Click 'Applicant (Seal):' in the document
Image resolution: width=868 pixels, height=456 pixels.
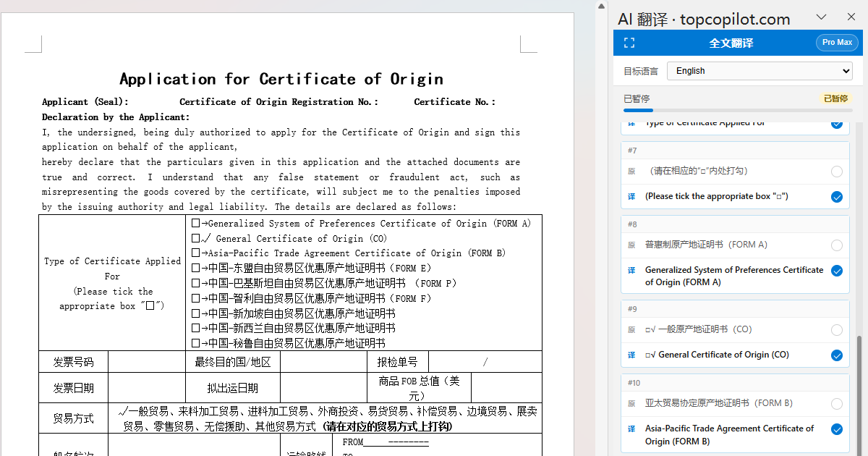tap(85, 102)
